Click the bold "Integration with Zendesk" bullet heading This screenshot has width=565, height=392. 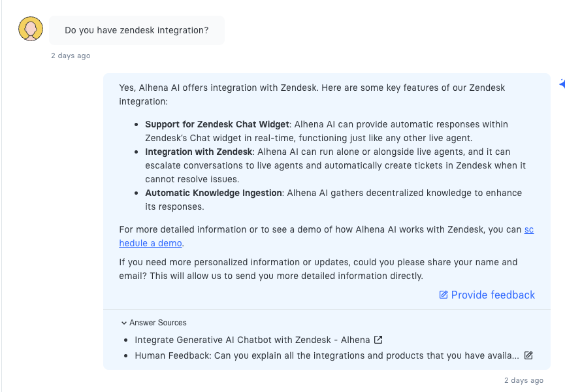coord(199,152)
